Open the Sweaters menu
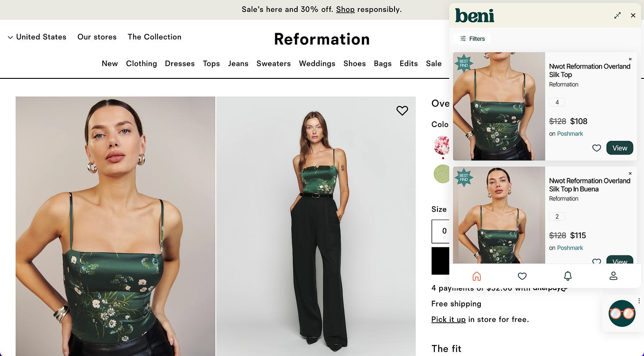This screenshot has height=356, width=644. coord(273,64)
